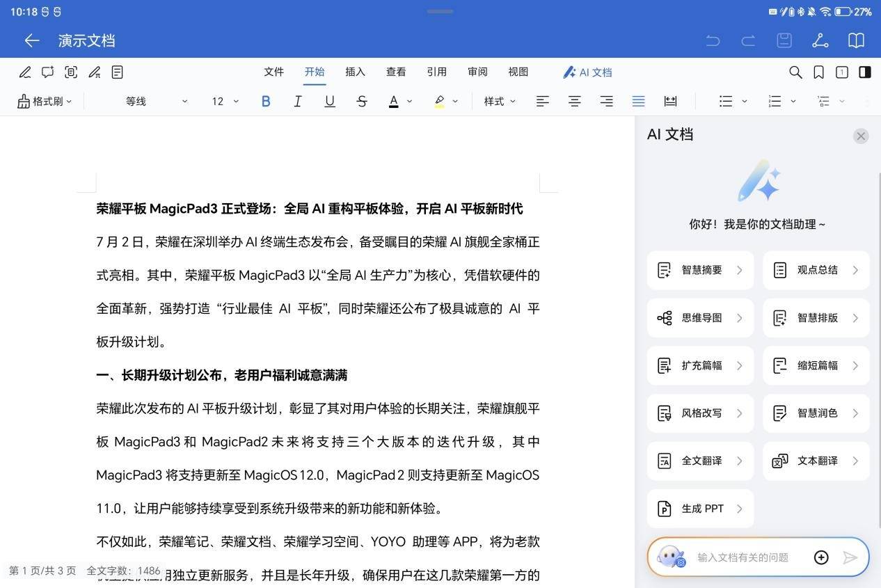This screenshot has height=588, width=881.
Task: Tap the back arrow next to 演示文档
Action: [32, 40]
